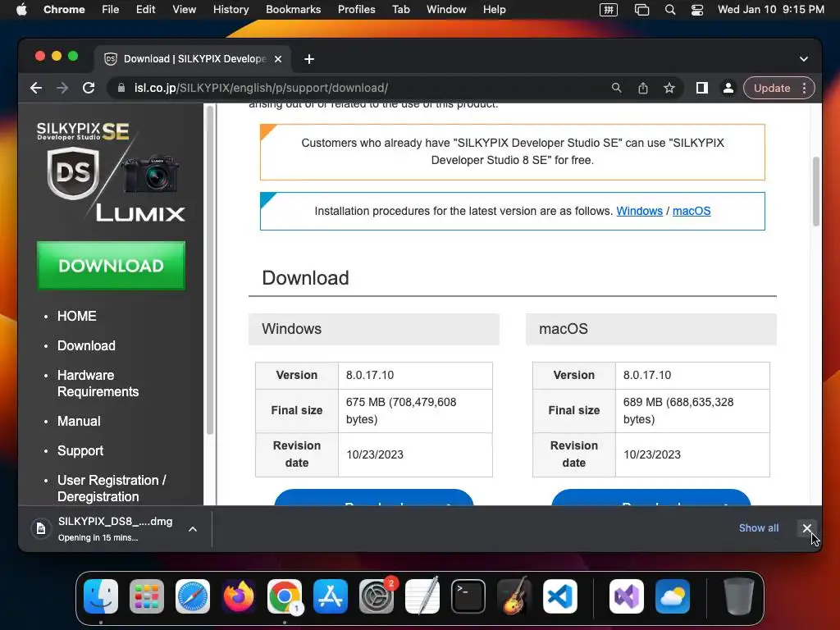Launch Safari from the Dock
The width and height of the screenshot is (840, 630).
[x=192, y=596]
